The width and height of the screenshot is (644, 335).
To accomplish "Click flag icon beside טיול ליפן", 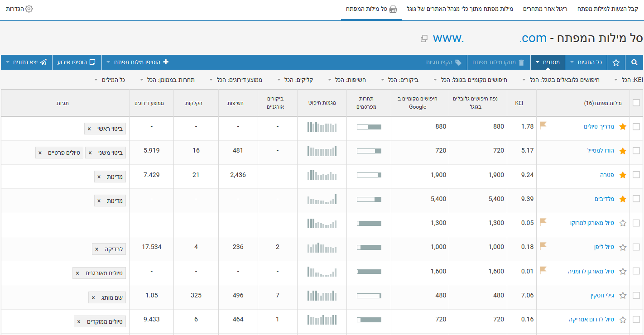I will [543, 246].
